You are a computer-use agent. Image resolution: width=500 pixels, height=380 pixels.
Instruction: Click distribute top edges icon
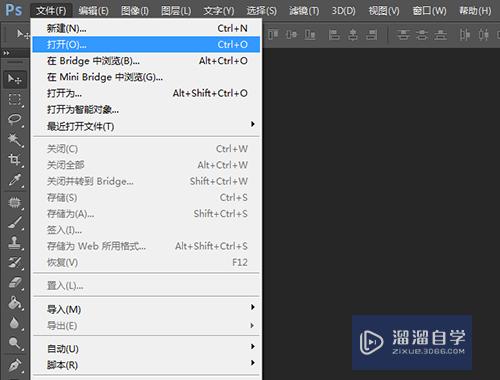click(403, 34)
